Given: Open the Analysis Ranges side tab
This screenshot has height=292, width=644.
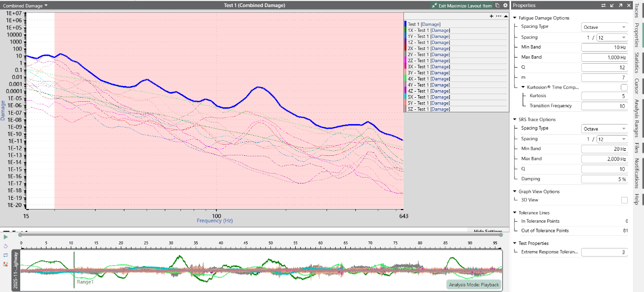Looking at the screenshot, I should point(637,118).
